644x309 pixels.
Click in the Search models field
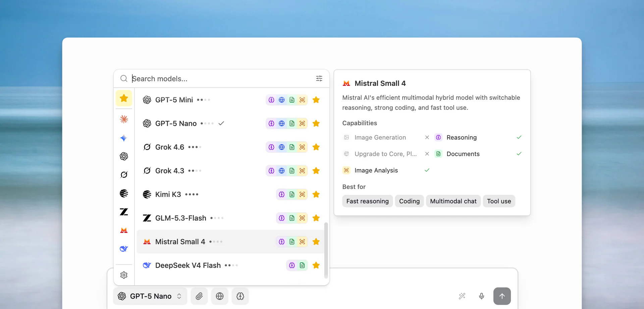click(x=221, y=79)
